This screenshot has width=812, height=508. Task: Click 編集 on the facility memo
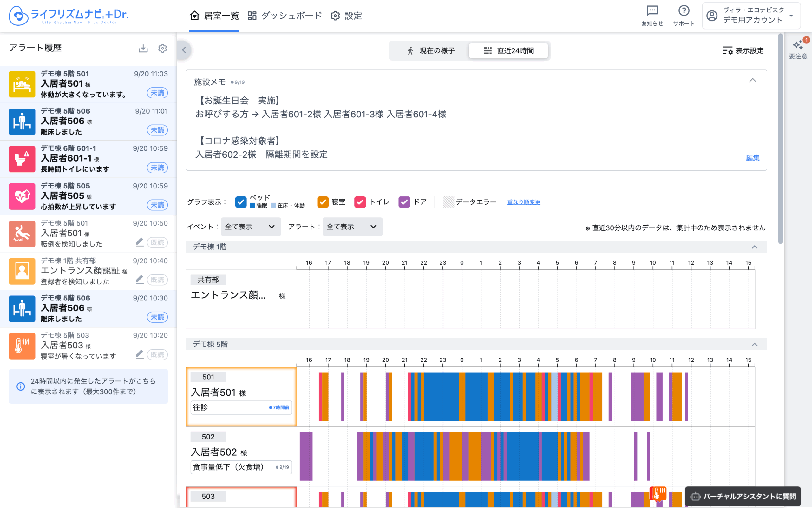752,158
